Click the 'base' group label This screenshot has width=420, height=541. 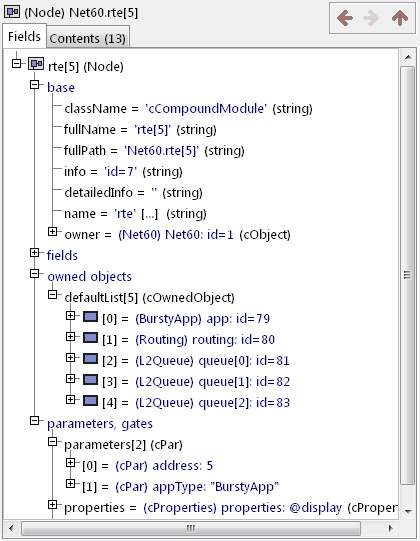[61, 88]
